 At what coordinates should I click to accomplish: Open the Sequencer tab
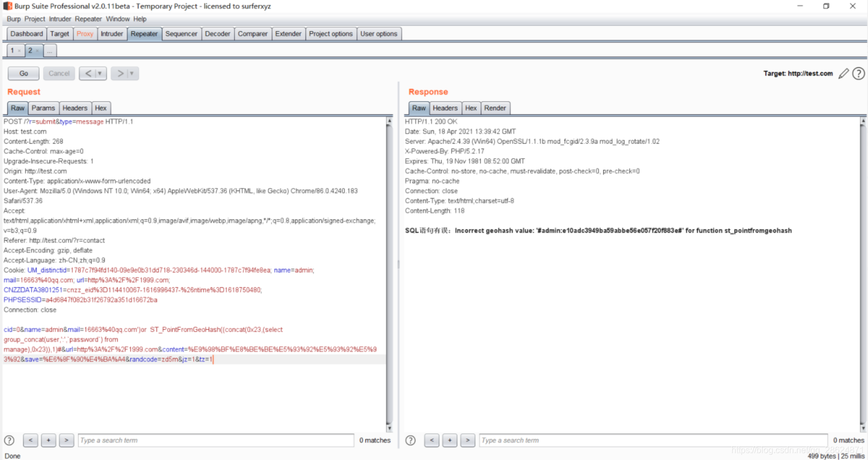181,34
